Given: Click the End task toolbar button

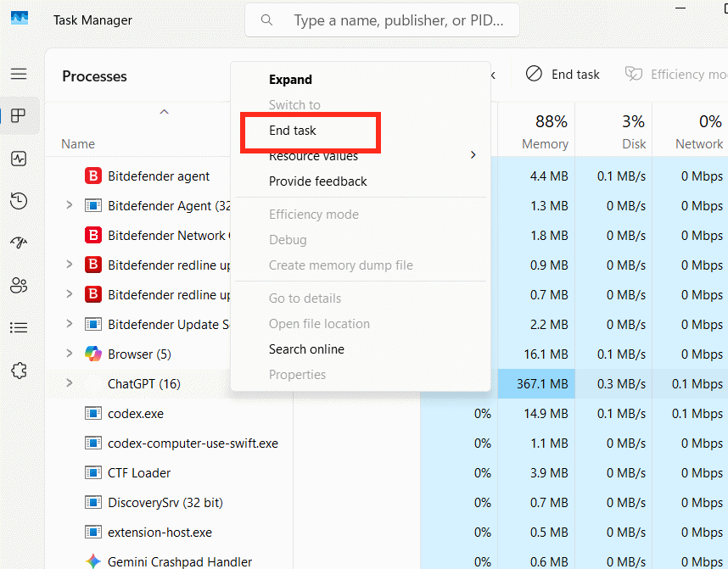Looking at the screenshot, I should (563, 75).
